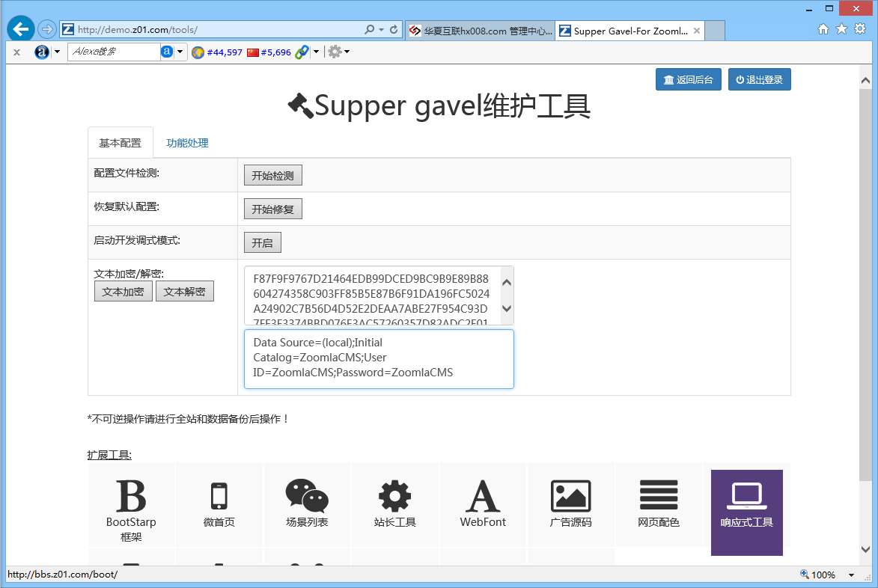Viewport: 878px width, 588px height.
Task: Click the 文本加密/解密 label
Action: 129,274
